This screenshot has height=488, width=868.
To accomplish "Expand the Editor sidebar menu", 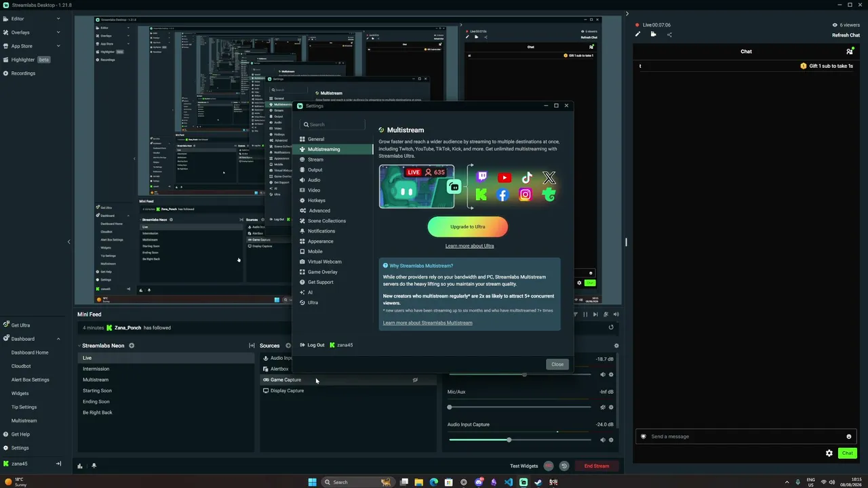I will click(58, 19).
